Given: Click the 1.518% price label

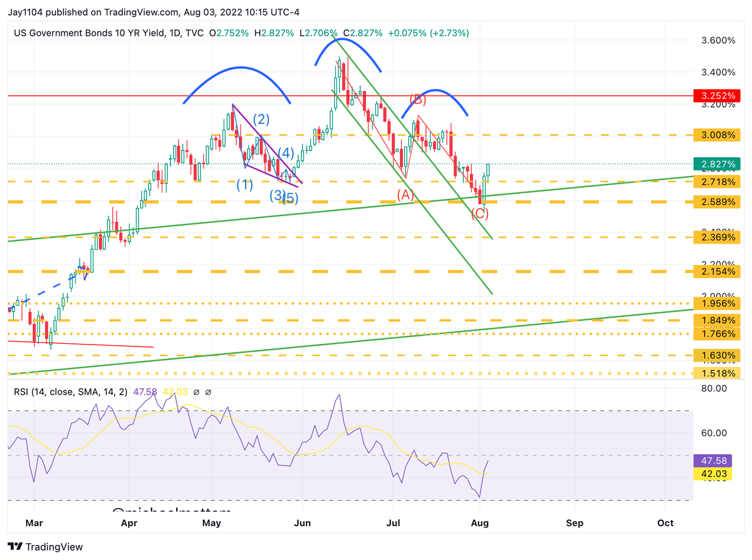Looking at the screenshot, I should tap(717, 373).
